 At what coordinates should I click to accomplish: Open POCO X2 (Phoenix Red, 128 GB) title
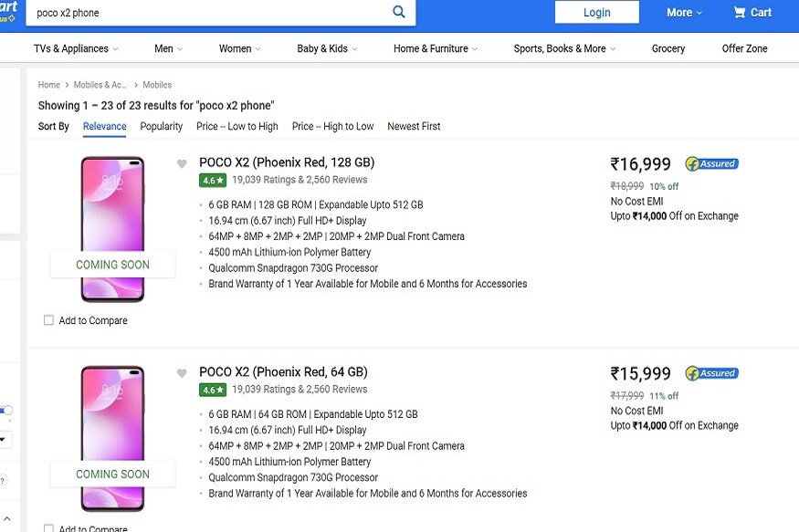(287, 162)
